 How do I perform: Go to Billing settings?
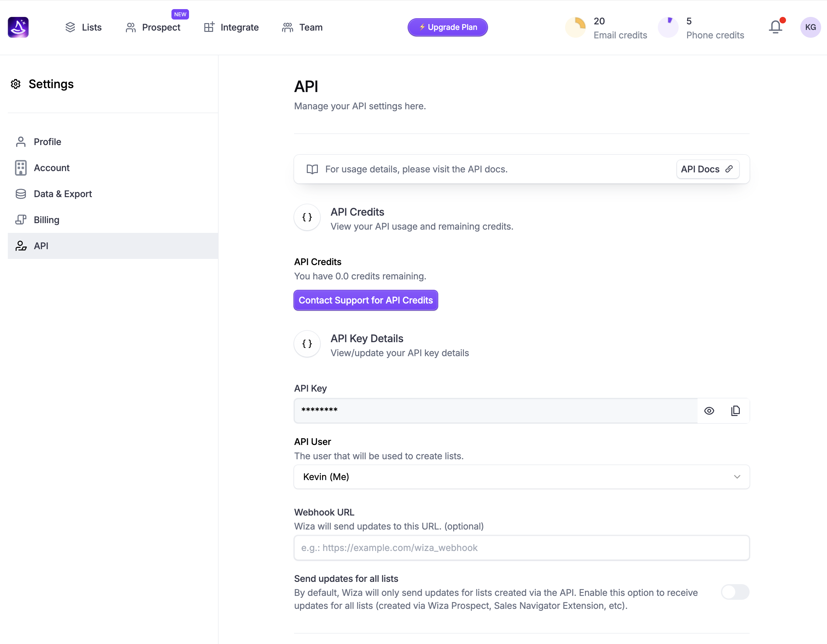(113, 220)
